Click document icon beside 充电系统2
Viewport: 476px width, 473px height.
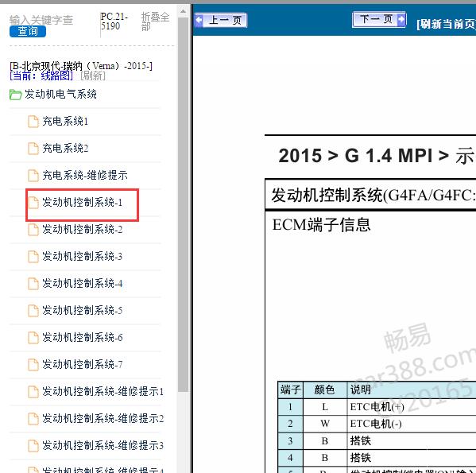coord(33,149)
